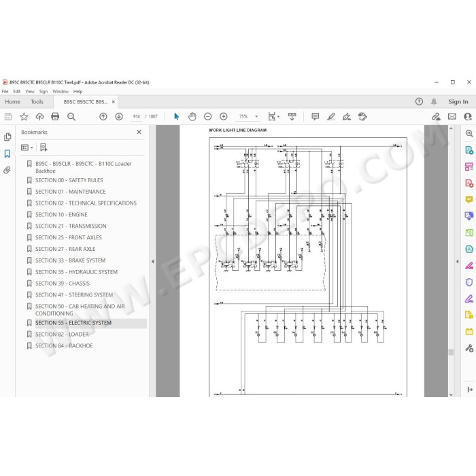Open SECTION 33 - BRAKE SYSTEM bookmark

[71, 260]
